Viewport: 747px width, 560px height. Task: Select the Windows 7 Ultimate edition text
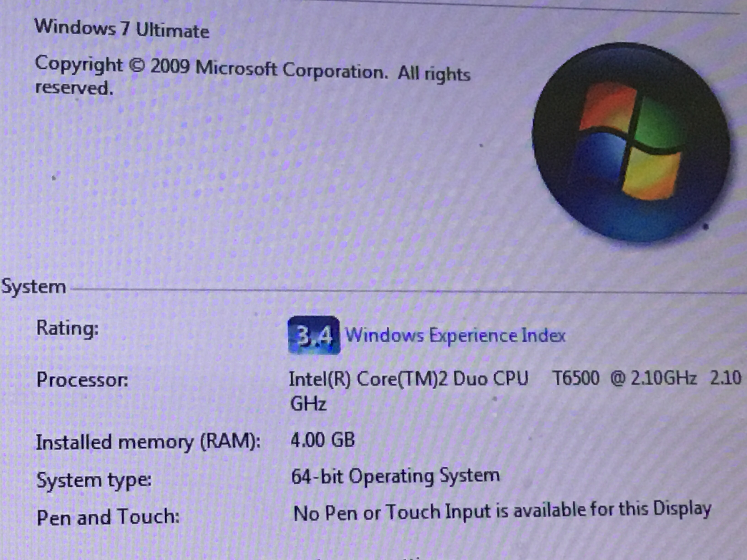tap(122, 28)
